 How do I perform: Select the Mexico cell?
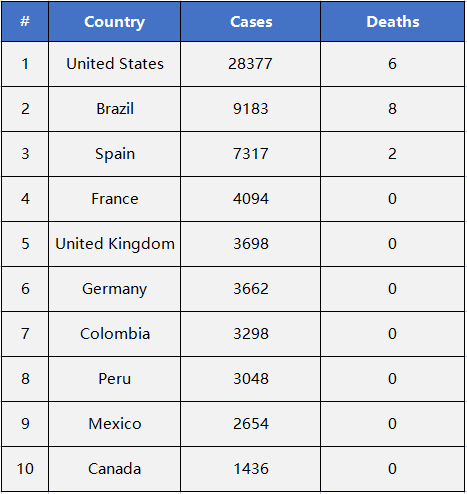point(114,424)
